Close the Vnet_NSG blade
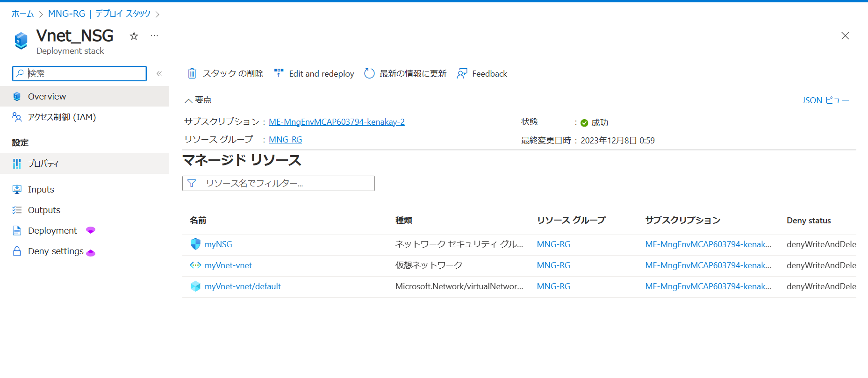The height and width of the screenshot is (378, 868). pos(845,36)
